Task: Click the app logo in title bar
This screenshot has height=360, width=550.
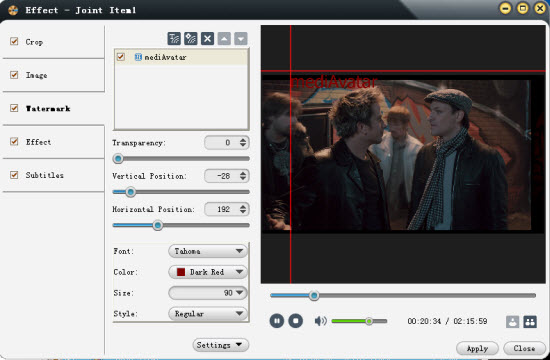Action: click(x=13, y=10)
